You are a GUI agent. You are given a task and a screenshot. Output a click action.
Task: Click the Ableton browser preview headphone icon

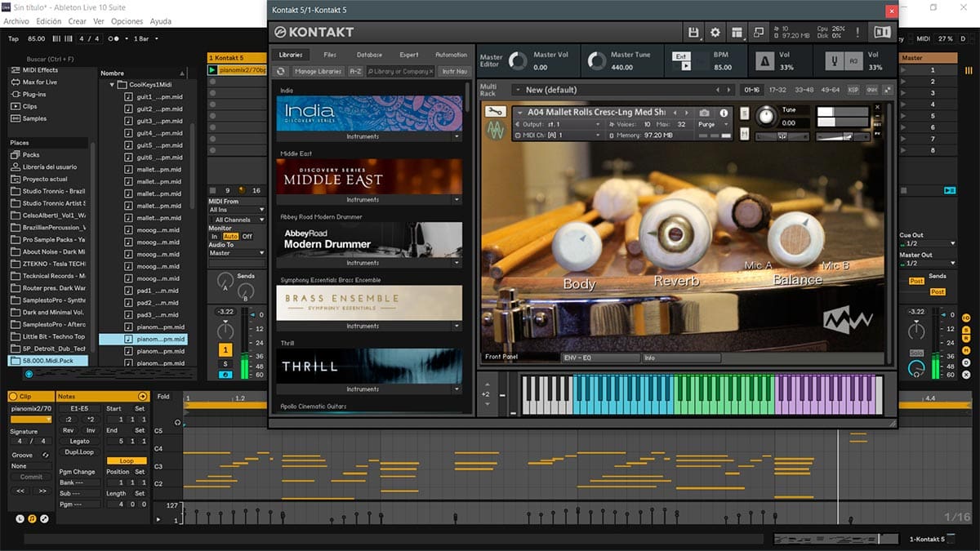(x=29, y=374)
